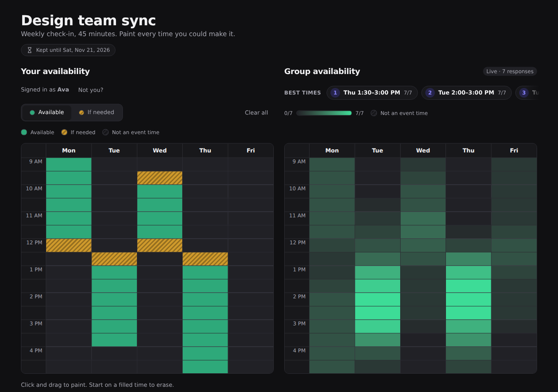558x392 pixels.
Task: Click Monday 9 AM cell in Group availability
Action: [x=332, y=164]
